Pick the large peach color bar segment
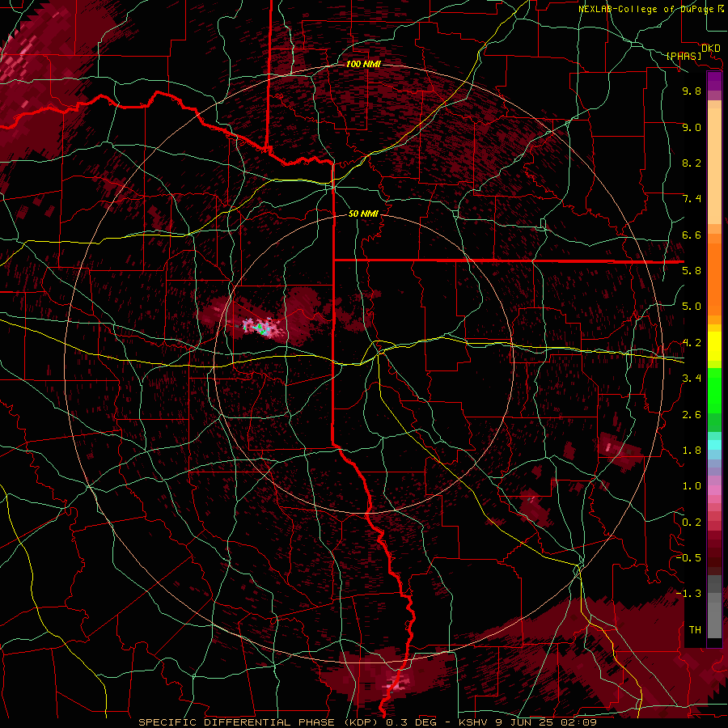This screenshot has height=728, width=728. tap(714, 166)
